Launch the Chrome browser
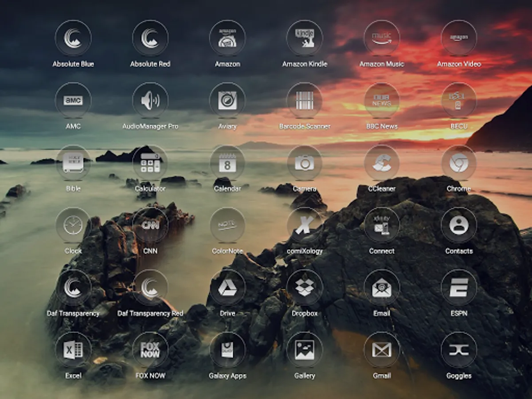Screen dimensions: 532x399 coord(459,163)
